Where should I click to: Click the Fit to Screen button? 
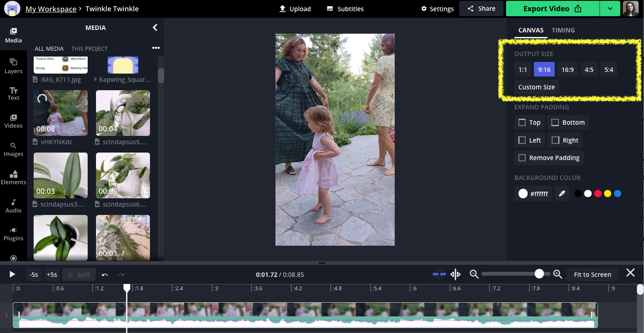point(592,274)
